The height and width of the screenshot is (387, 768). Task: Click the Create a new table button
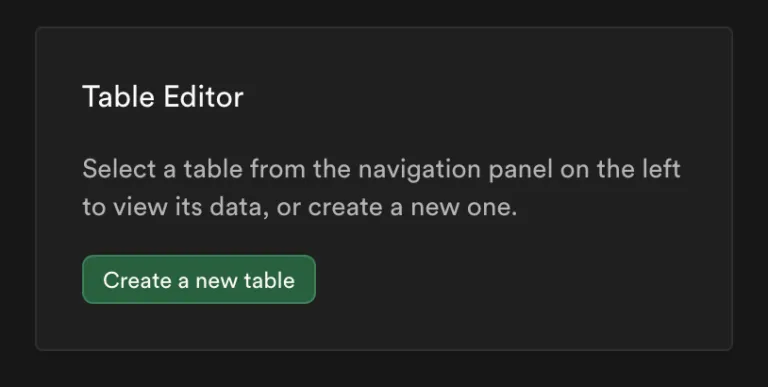point(199,279)
